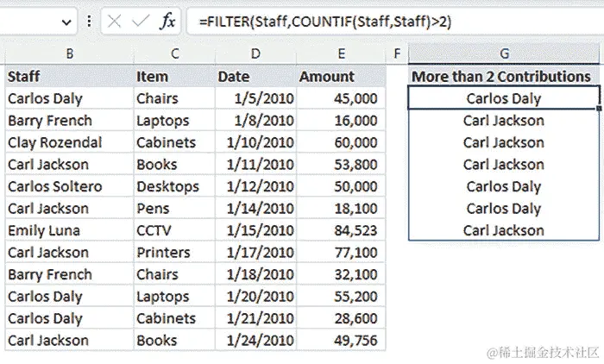Viewport: 604px width, 364px height.
Task: Select column G header
Action: pos(504,53)
